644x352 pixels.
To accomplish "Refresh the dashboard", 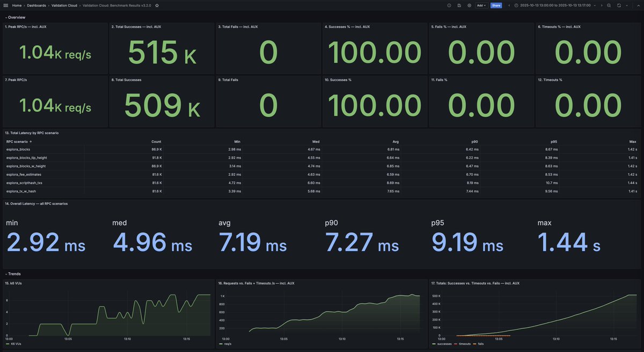I will click(x=619, y=5).
